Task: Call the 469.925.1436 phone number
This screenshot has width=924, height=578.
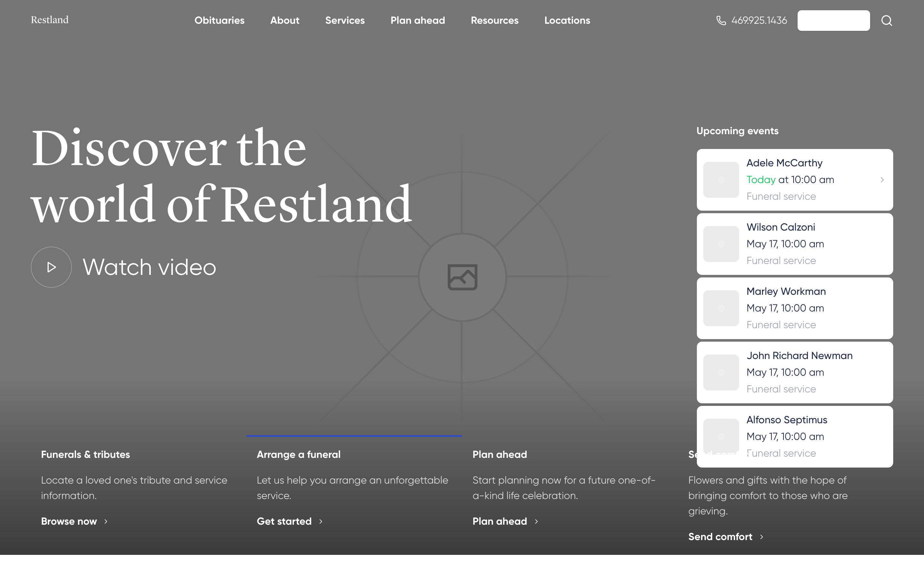Action: coord(759,20)
